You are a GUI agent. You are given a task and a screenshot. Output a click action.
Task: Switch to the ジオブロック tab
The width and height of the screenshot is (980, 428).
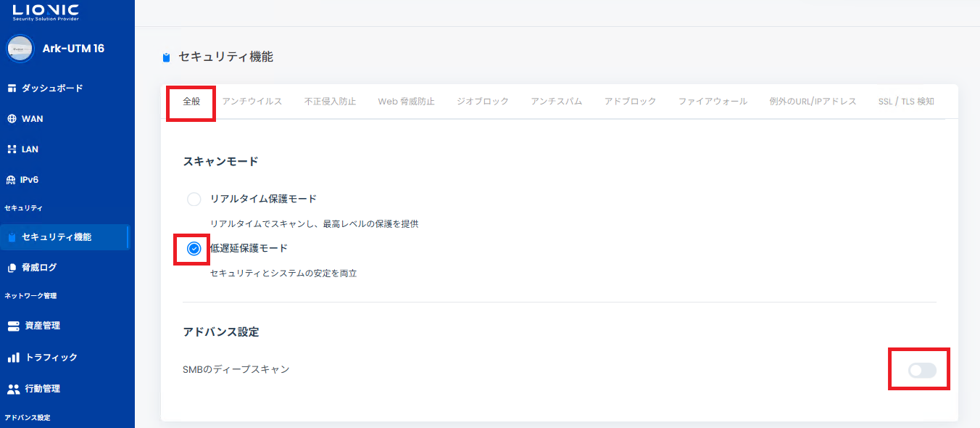pos(483,102)
